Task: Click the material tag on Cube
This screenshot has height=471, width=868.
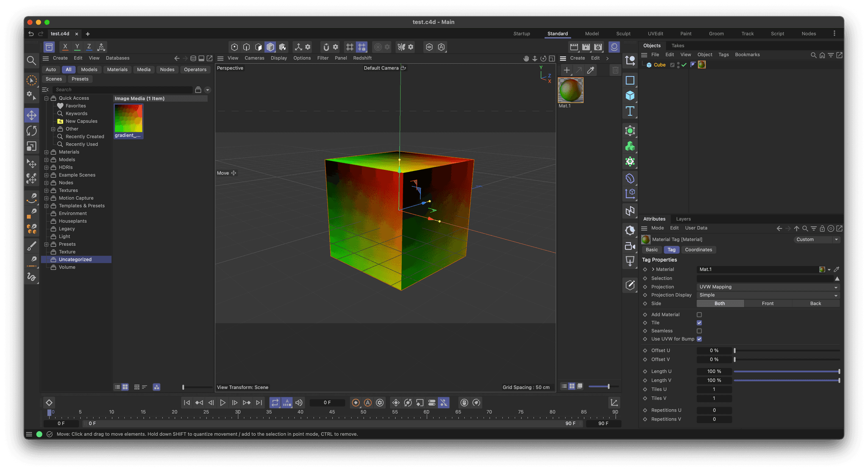Action: 702,65
